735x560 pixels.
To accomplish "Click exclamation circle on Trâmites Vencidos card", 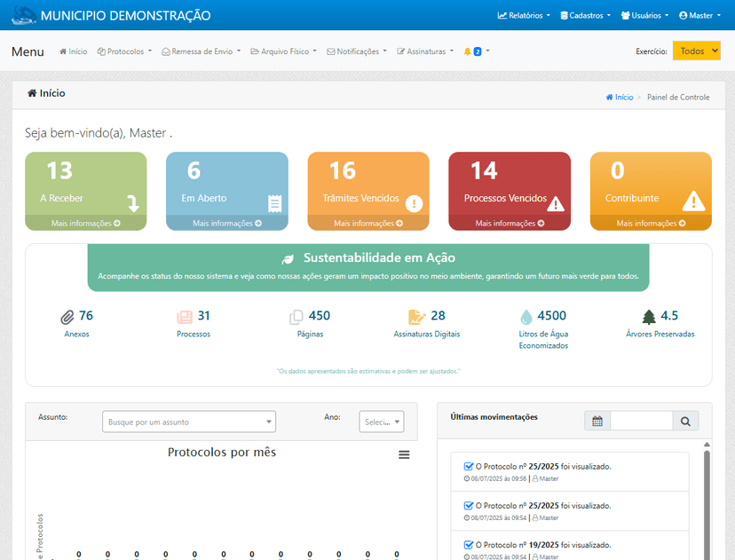I will (414, 203).
